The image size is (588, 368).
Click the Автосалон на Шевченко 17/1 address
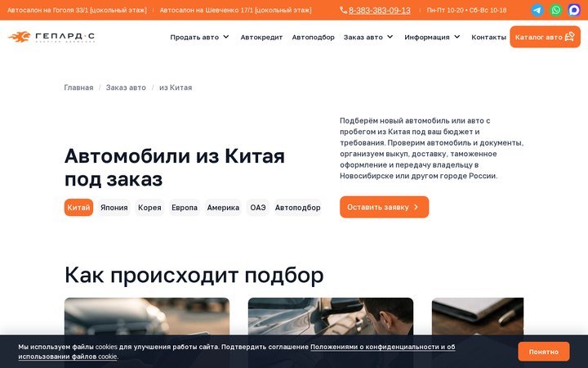(235, 10)
